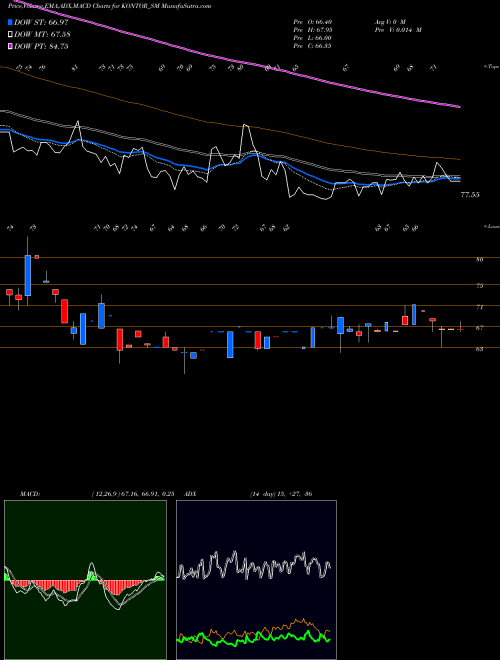This screenshot has height=660, width=500.
Task: Select the 'DOW PT: 84.75' legend label
Action: pyautogui.click(x=41, y=47)
